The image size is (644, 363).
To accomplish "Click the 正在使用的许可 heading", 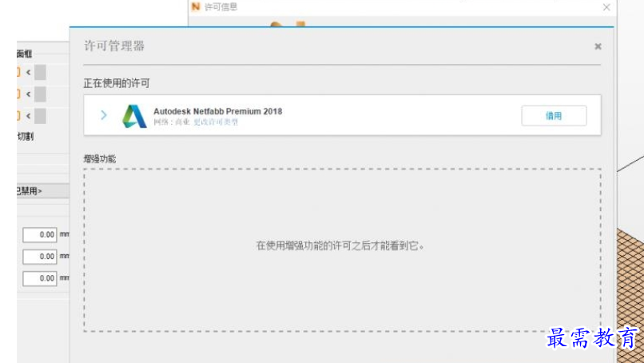I will [117, 83].
